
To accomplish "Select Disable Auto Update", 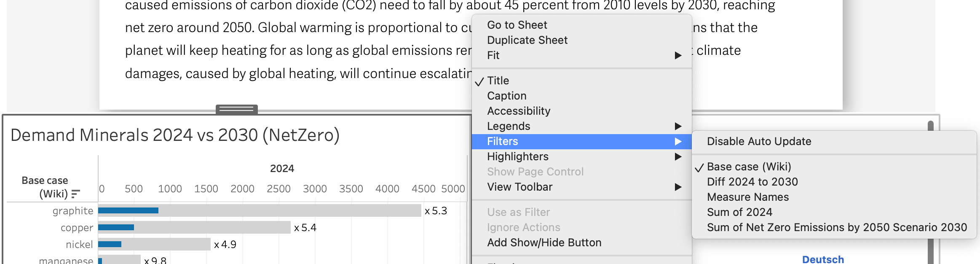I will [x=834, y=141].
